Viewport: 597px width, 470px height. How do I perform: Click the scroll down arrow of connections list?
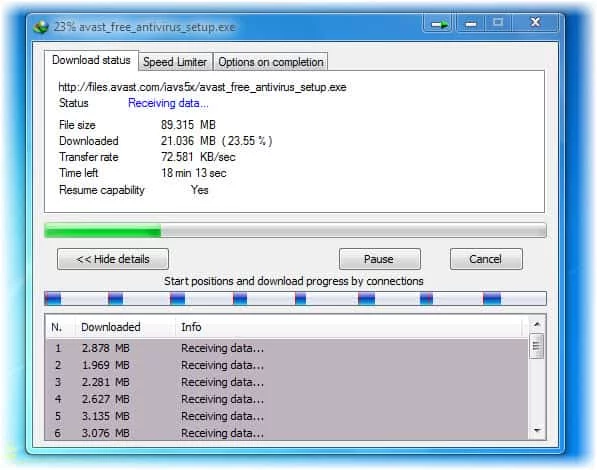(x=537, y=430)
